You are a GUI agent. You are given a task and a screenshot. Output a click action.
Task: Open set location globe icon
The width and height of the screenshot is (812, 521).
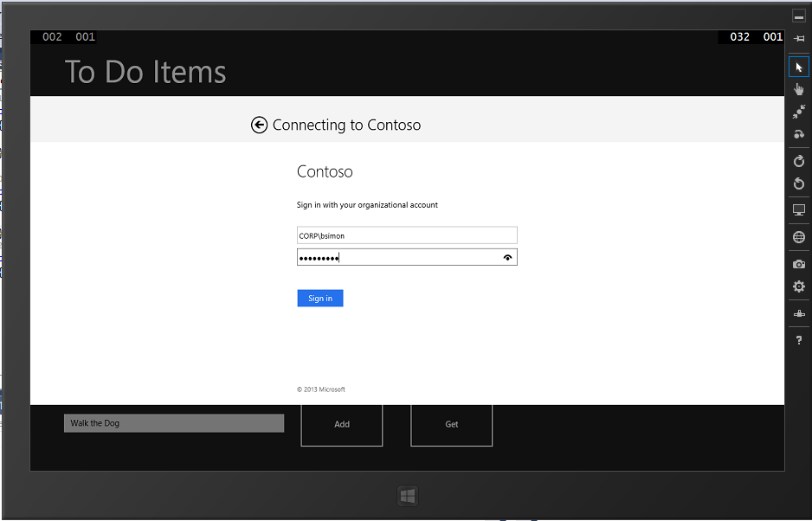(798, 237)
